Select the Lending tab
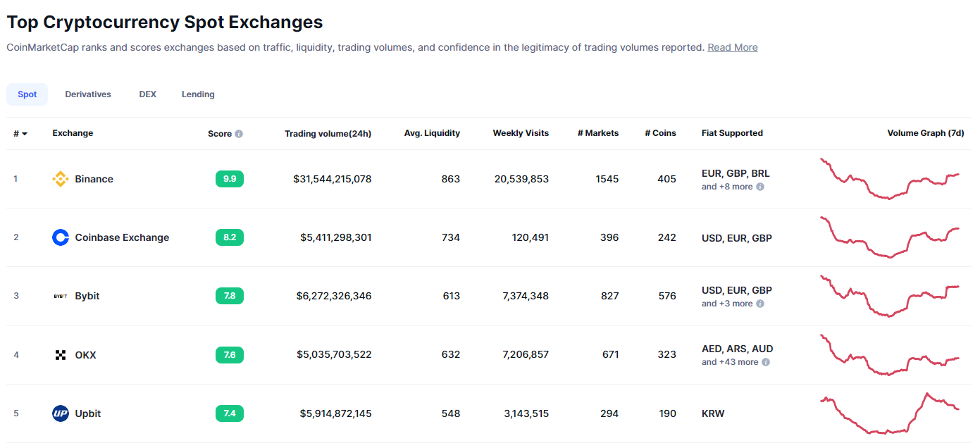 click(198, 94)
